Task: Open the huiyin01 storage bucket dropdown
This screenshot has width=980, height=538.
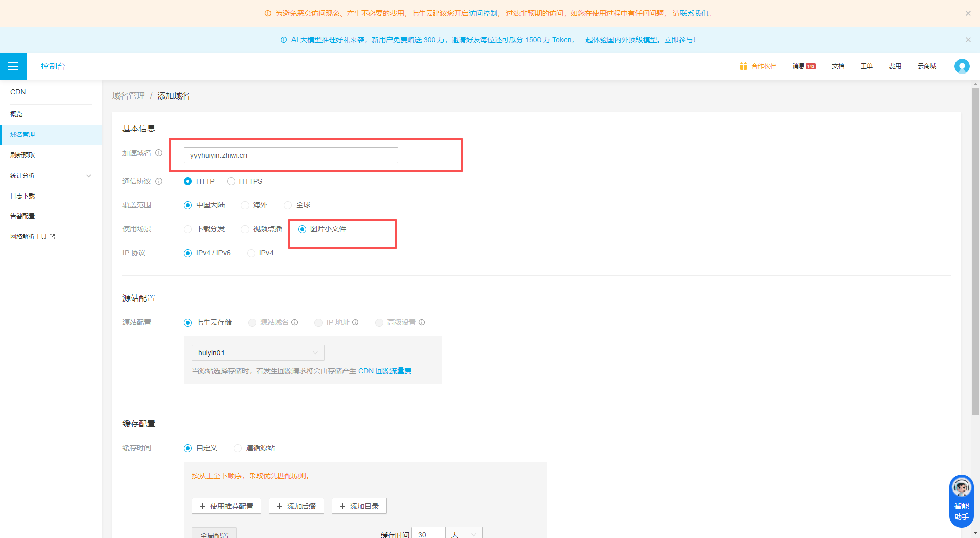Action: pyautogui.click(x=258, y=353)
